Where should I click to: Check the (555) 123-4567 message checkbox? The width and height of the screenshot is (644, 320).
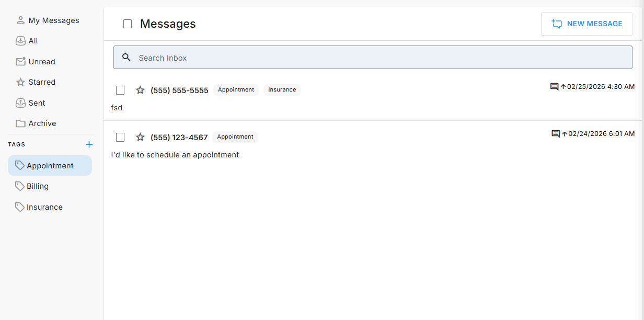click(120, 137)
